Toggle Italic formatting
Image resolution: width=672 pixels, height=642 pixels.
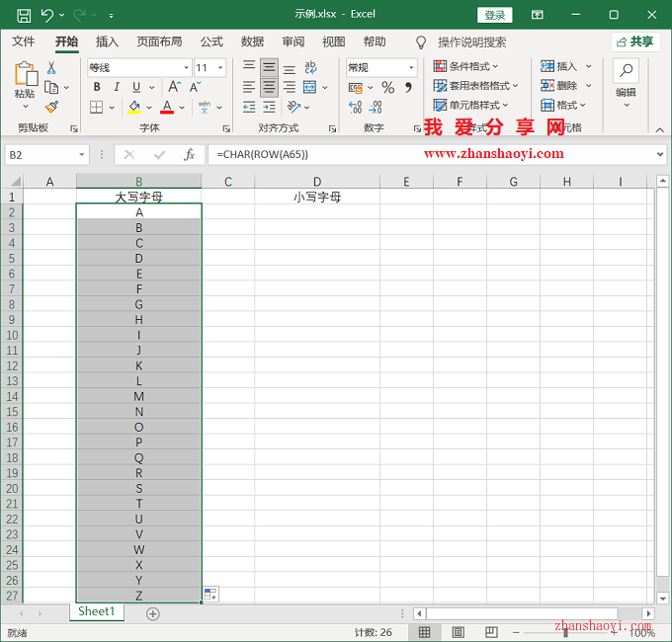pos(117,87)
